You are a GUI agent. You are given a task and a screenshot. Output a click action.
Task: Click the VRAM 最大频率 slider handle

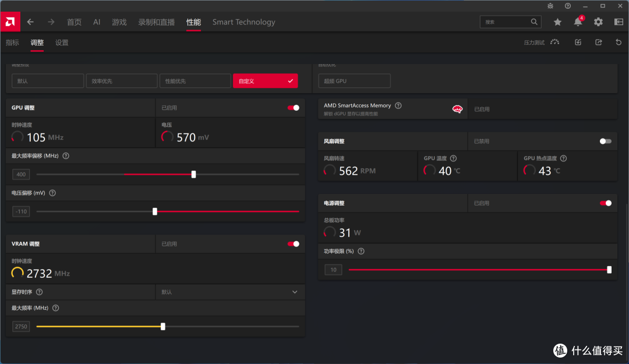[x=163, y=326]
